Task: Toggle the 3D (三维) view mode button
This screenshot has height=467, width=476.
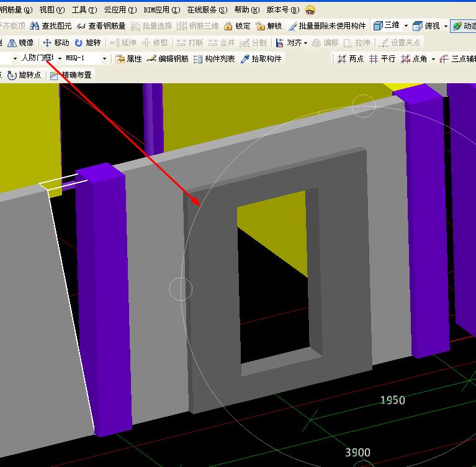Action: tap(386, 26)
